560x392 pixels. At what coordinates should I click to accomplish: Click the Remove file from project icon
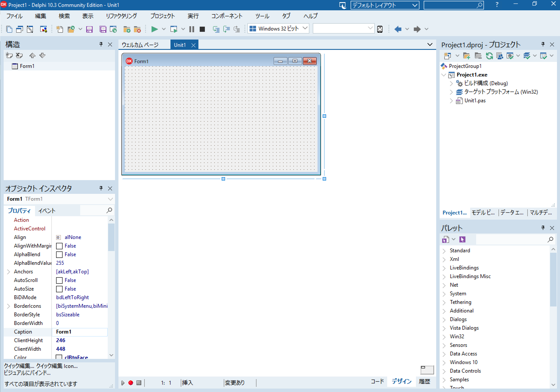[x=137, y=29]
